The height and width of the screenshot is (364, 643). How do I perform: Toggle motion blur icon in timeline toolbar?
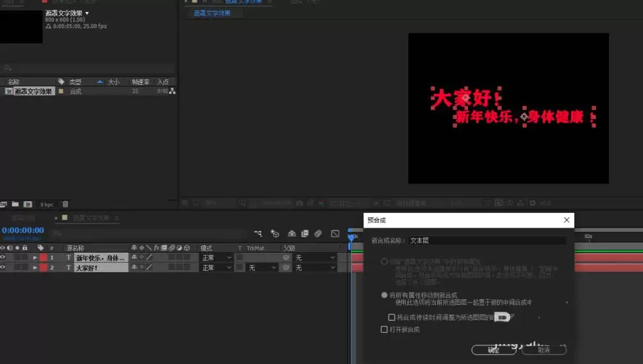tap(318, 233)
